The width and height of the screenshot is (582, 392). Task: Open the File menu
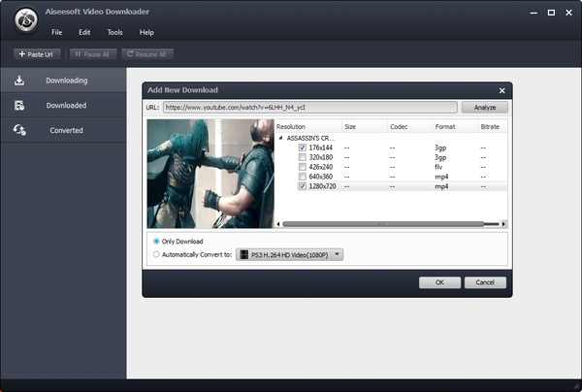pyautogui.click(x=57, y=32)
